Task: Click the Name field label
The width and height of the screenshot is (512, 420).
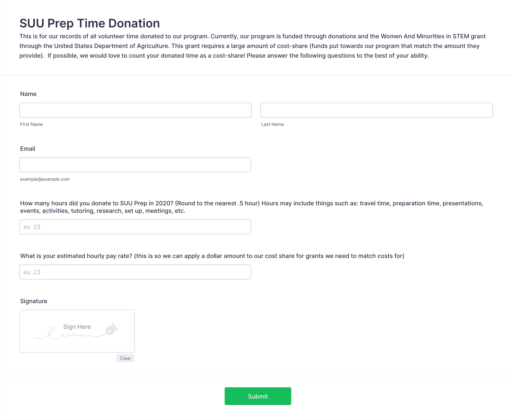Action: (x=28, y=94)
